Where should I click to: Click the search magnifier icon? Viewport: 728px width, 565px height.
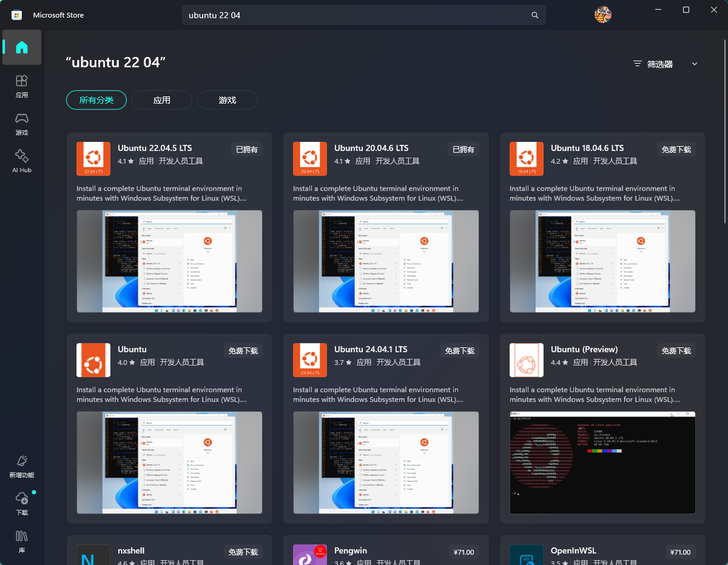(x=534, y=15)
